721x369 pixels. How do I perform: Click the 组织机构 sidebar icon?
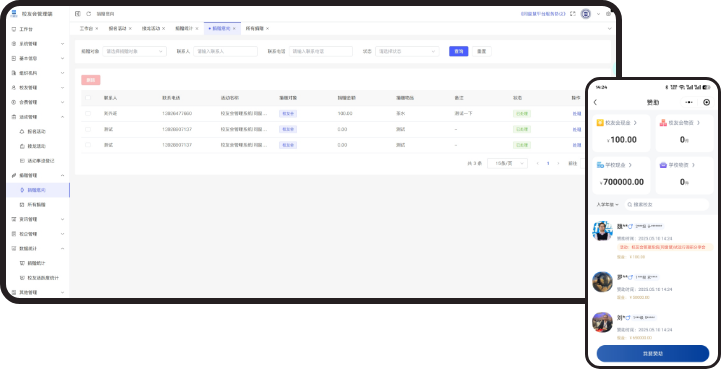(x=14, y=73)
